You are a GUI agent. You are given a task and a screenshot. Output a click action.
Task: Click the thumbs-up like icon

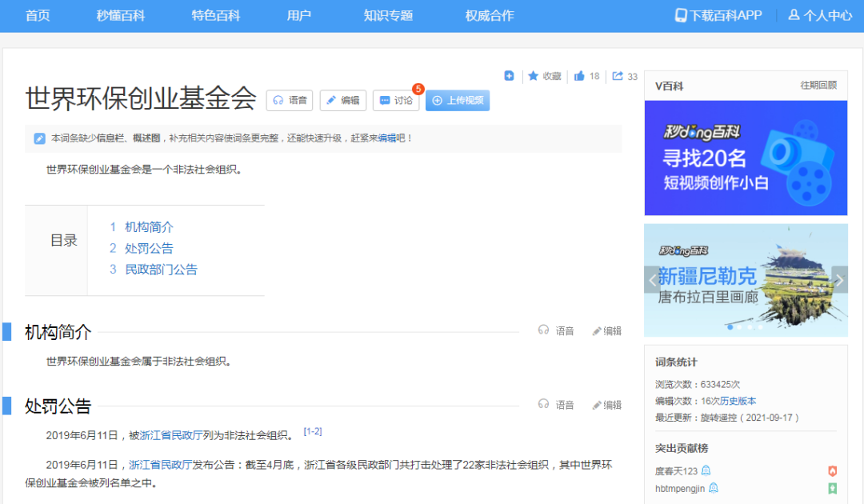(x=579, y=76)
